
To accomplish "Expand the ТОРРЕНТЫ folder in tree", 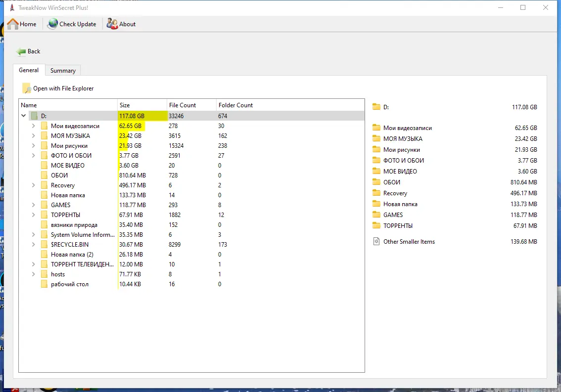I will pyautogui.click(x=33, y=215).
